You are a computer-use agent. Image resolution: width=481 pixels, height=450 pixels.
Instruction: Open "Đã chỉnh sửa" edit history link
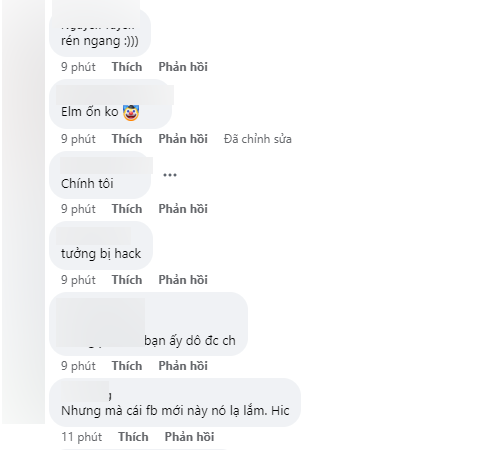tap(258, 139)
